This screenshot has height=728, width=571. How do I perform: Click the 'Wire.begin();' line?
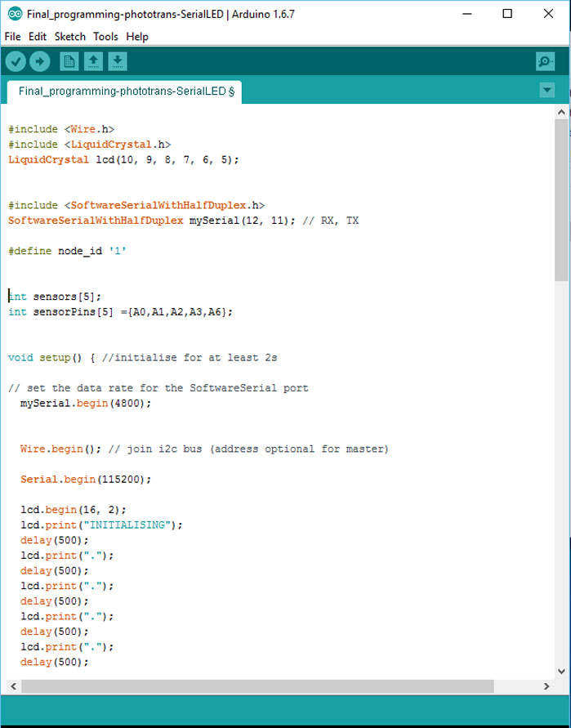point(204,449)
